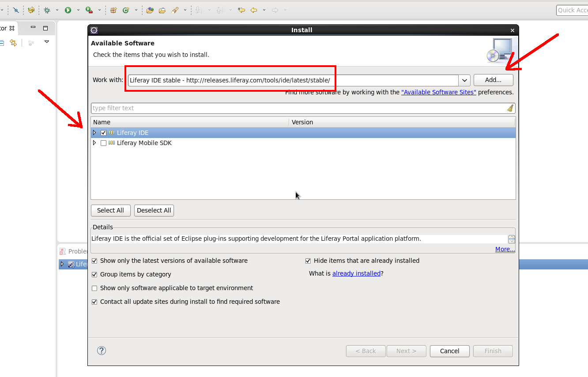Open the Debug dropdown arrow in toolbar
Image resolution: width=588 pixels, height=377 pixels.
coord(57,10)
